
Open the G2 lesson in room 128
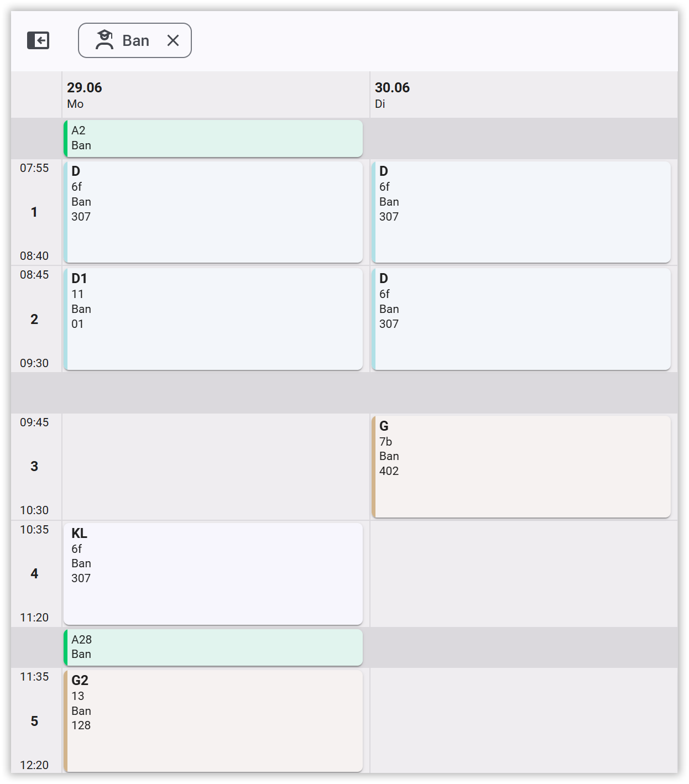tap(213, 721)
